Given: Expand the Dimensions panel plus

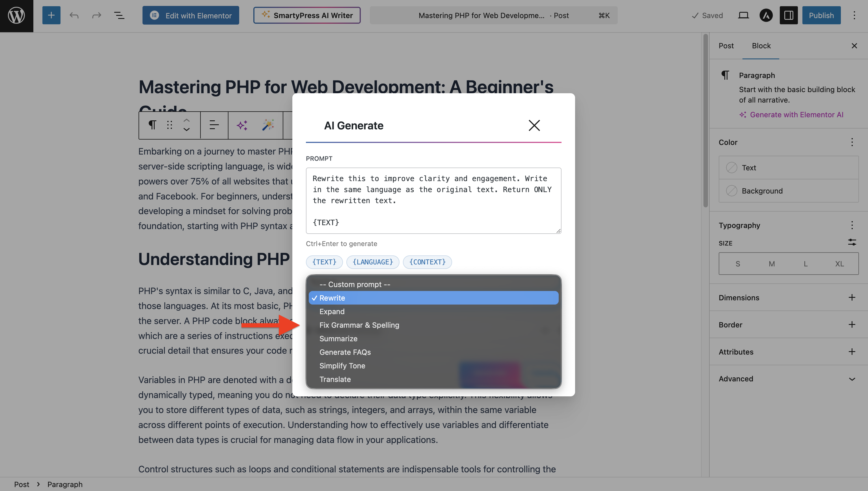Looking at the screenshot, I should 852,297.
